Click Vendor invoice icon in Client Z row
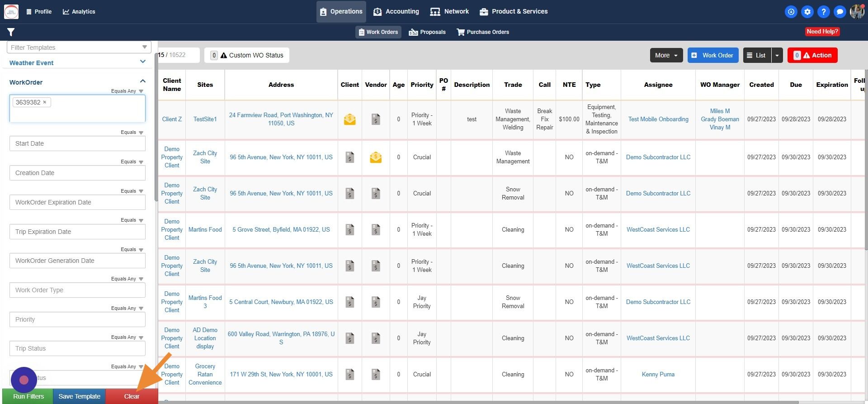Screen dimensions: 868x404 pyautogui.click(x=376, y=119)
